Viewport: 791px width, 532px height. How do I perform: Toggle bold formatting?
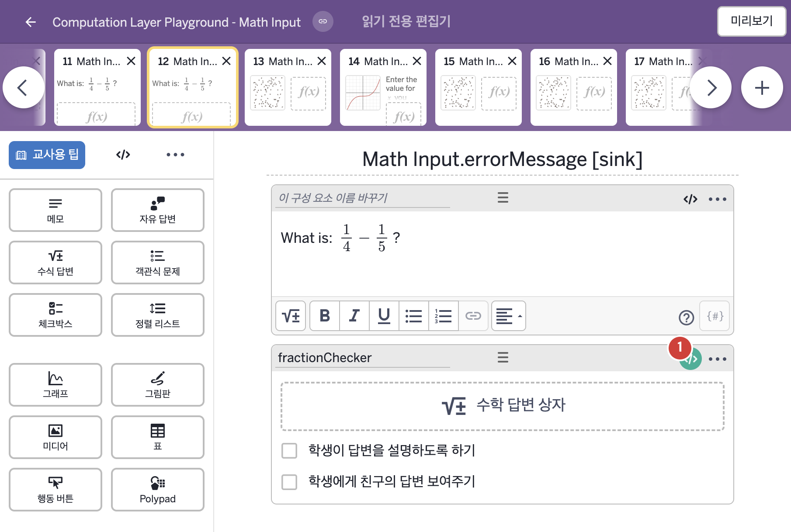tap(325, 316)
